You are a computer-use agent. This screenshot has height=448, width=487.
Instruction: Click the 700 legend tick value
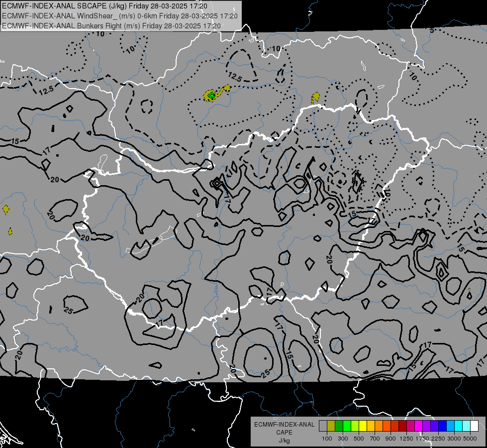tap(375, 439)
